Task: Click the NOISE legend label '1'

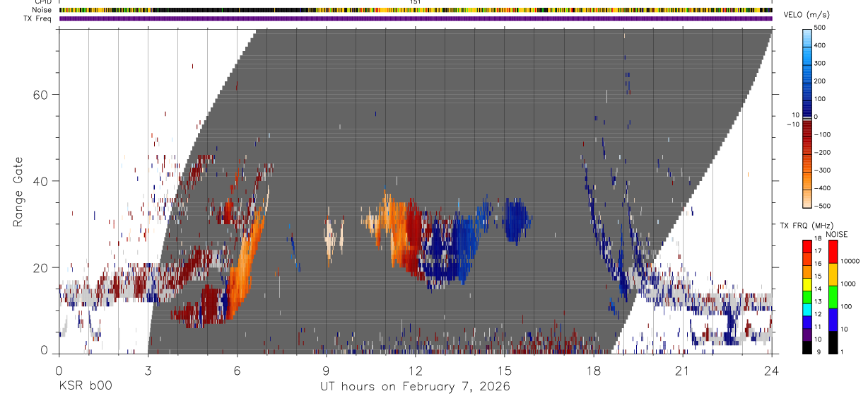Action: (841, 352)
